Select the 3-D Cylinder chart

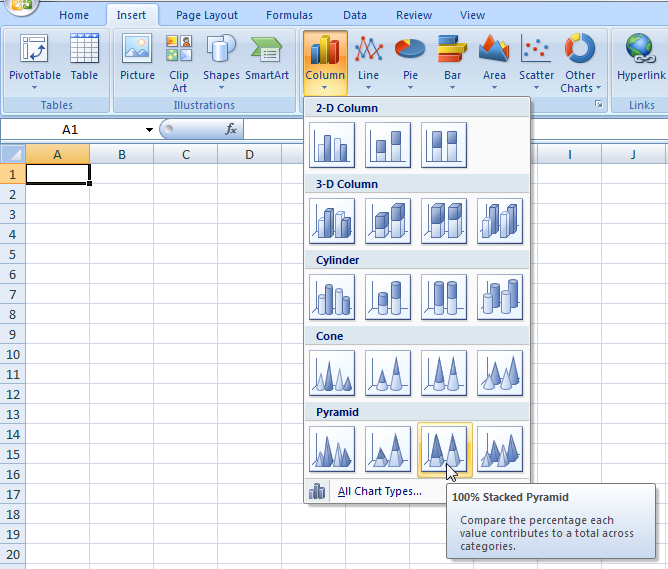point(500,297)
